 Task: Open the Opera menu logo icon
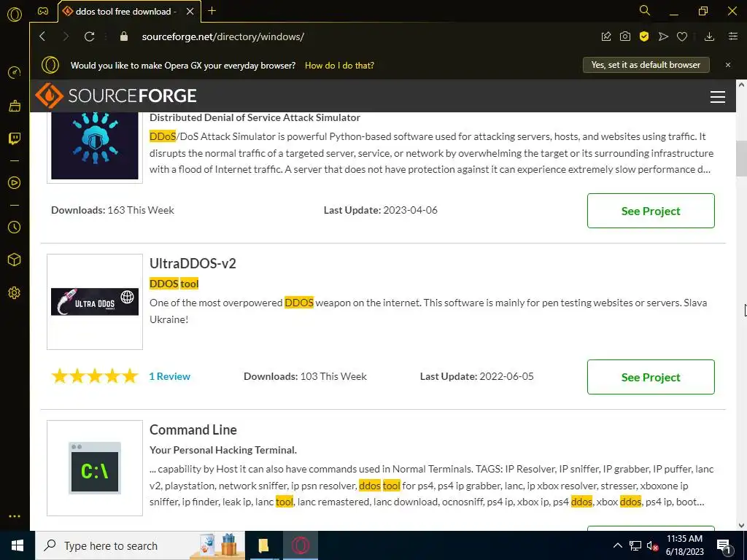click(15, 15)
